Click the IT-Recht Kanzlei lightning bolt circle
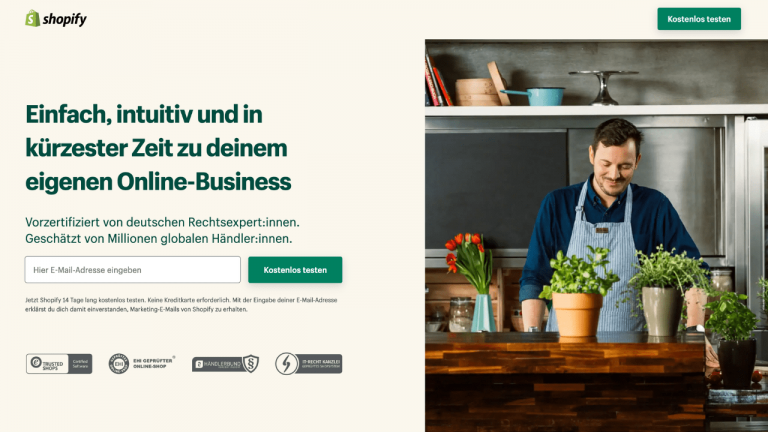 point(287,364)
